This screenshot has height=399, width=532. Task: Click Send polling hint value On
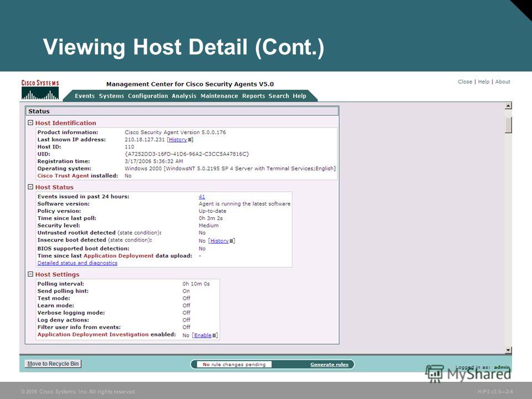(186, 291)
